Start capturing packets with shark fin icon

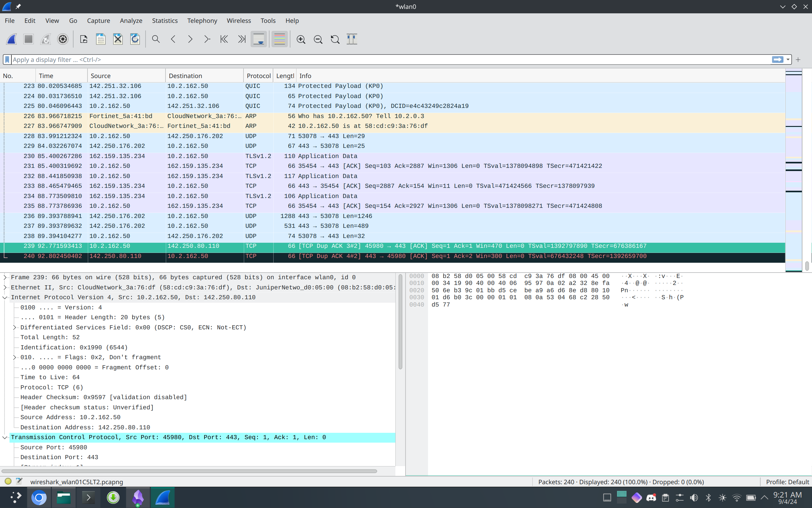click(x=11, y=39)
